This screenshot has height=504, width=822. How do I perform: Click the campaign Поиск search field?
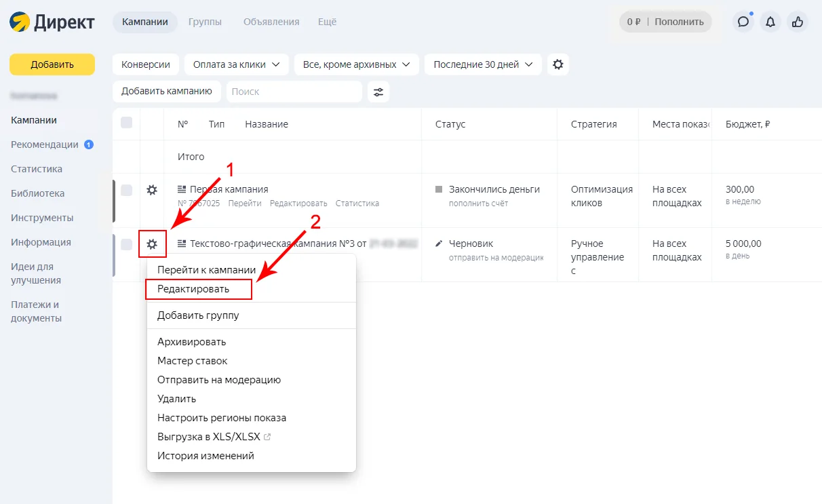coord(294,92)
